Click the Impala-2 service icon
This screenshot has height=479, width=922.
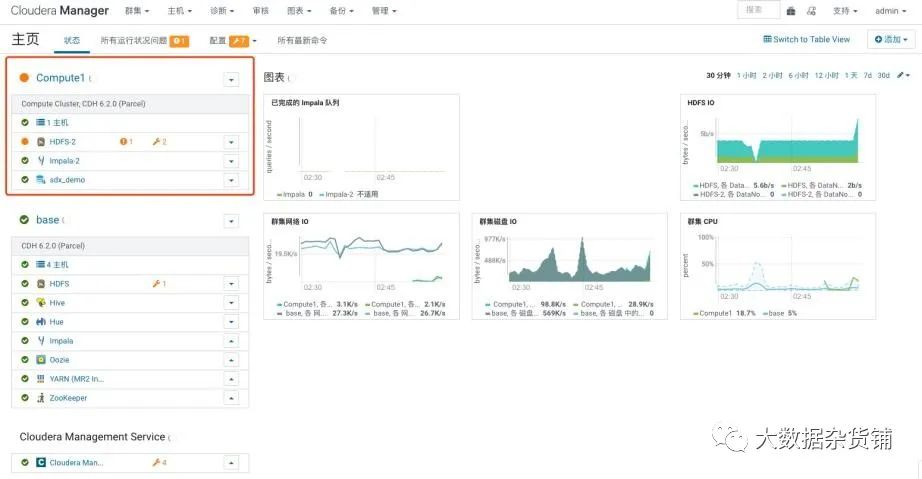(41, 160)
